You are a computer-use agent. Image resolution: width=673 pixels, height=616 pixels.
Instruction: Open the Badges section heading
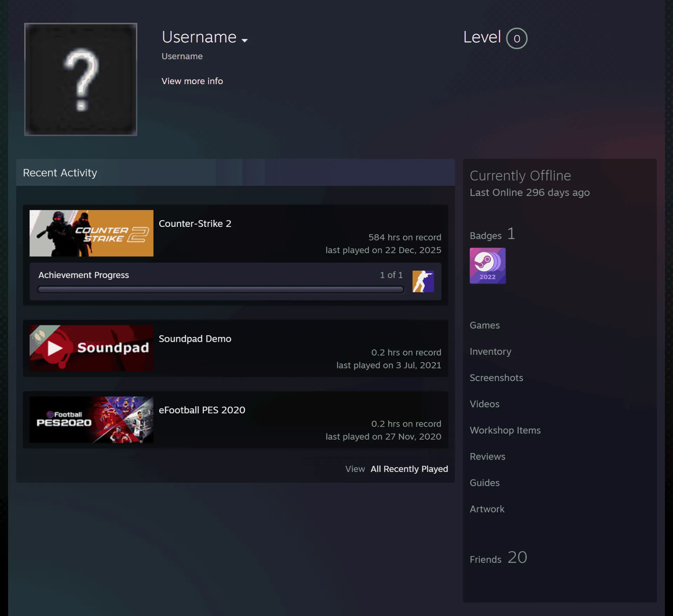(x=492, y=234)
